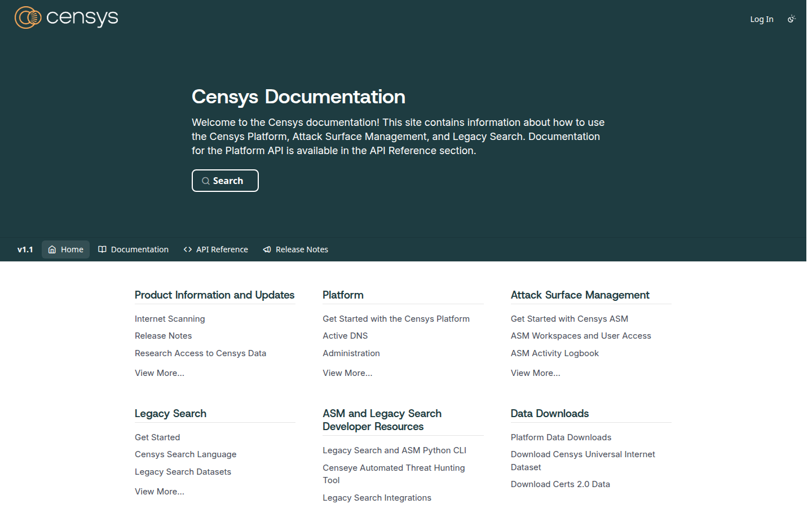Open the Active DNS link

345,336
